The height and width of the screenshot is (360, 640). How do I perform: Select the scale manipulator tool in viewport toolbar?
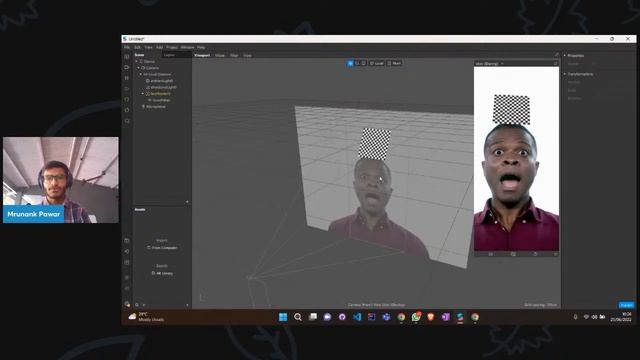pyautogui.click(x=364, y=63)
